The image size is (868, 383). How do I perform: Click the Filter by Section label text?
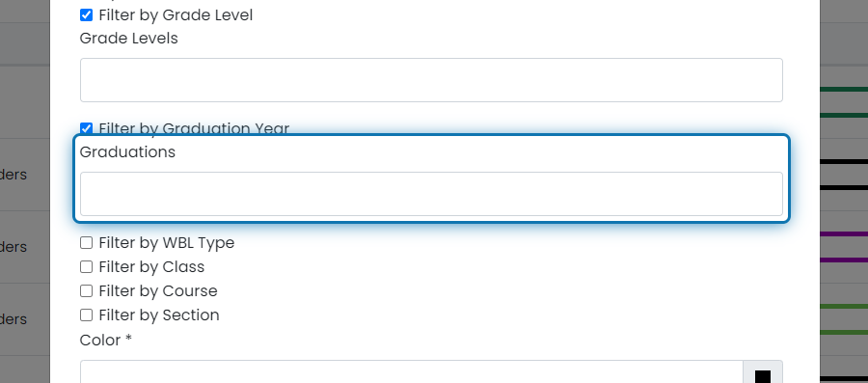pos(159,315)
